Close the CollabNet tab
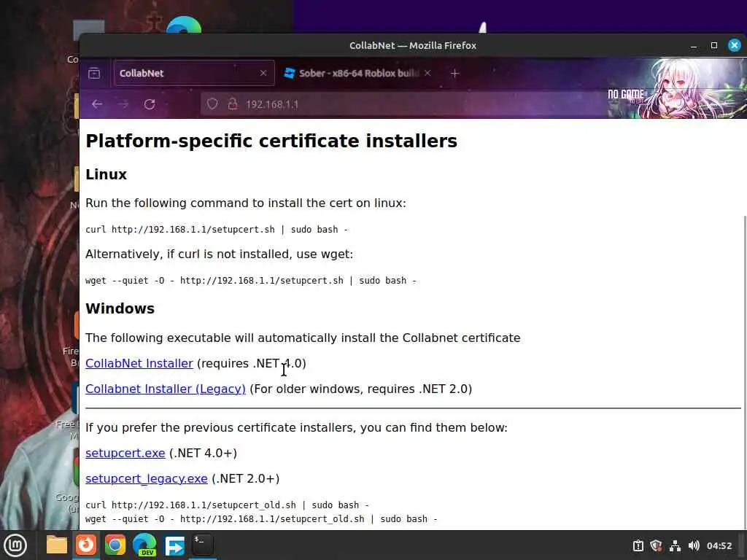747x560 pixels. coord(263,73)
